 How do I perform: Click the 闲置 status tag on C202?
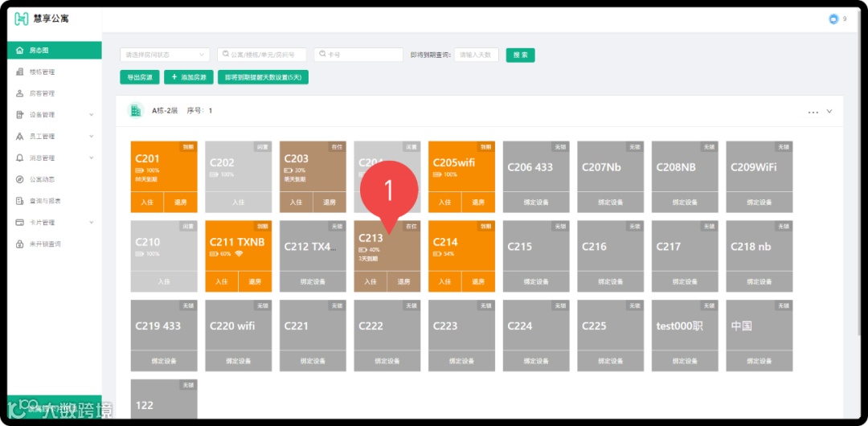tap(262, 147)
